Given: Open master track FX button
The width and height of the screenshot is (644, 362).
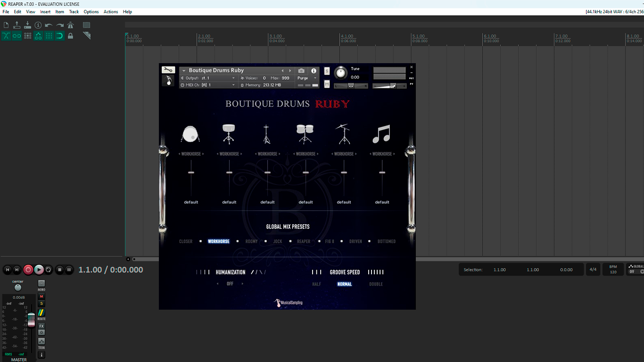Looking at the screenshot, I should point(41,326).
